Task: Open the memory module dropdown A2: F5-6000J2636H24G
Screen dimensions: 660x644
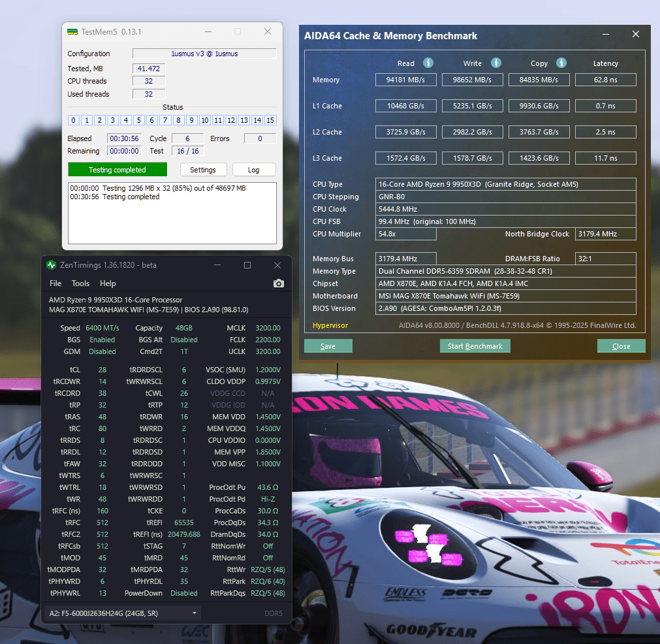Action: pos(122,613)
